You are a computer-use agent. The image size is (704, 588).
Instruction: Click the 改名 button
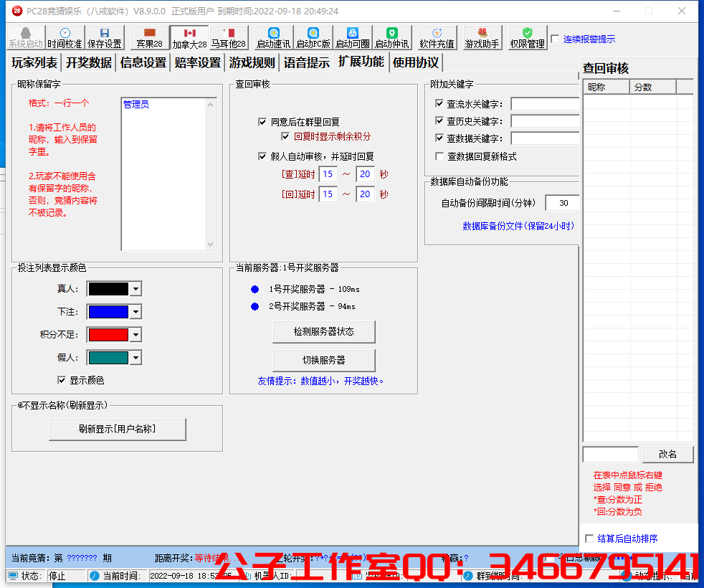pos(667,454)
